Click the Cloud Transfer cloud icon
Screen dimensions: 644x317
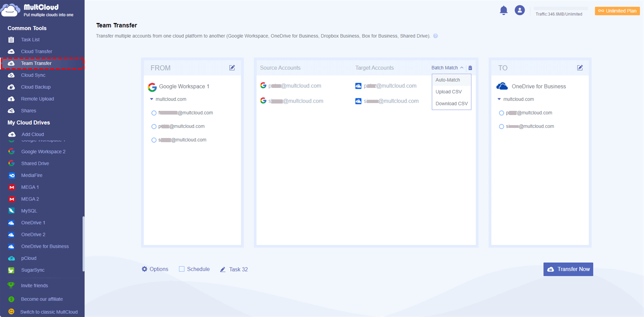coord(11,52)
